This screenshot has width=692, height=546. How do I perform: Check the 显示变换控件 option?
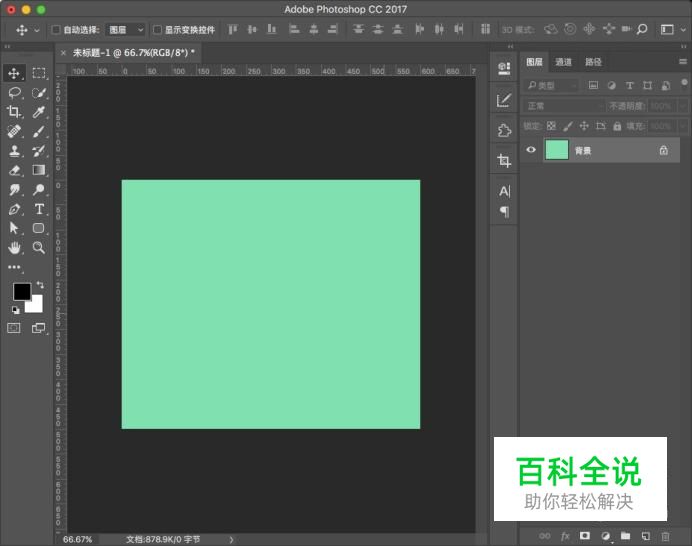(x=157, y=30)
